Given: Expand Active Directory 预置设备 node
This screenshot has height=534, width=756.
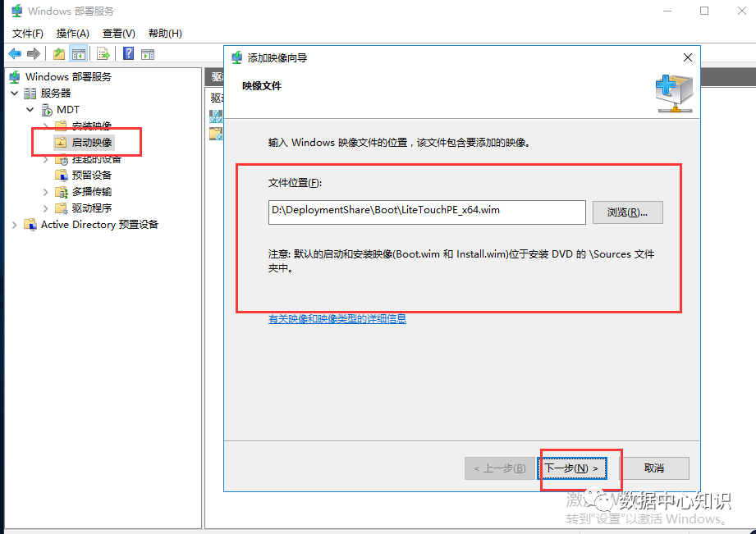Looking at the screenshot, I should (x=15, y=225).
